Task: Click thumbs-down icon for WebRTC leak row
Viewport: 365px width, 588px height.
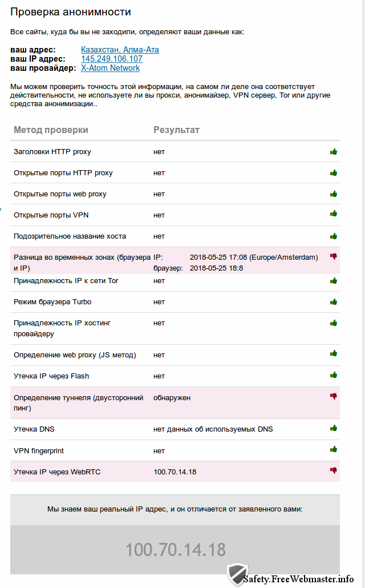Action: coord(334,471)
